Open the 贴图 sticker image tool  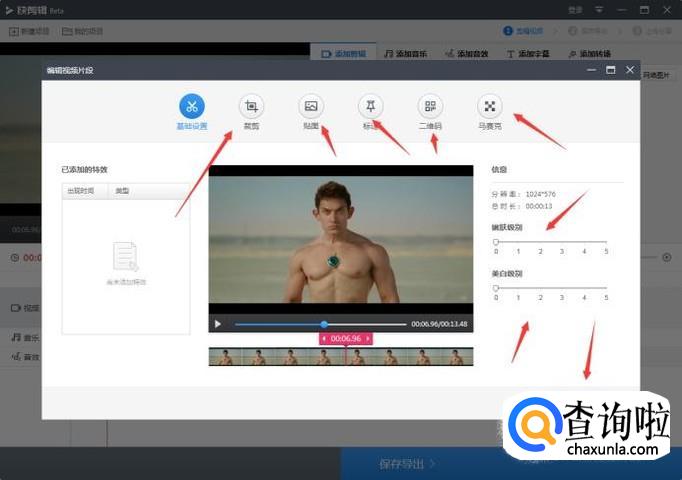tap(311, 106)
